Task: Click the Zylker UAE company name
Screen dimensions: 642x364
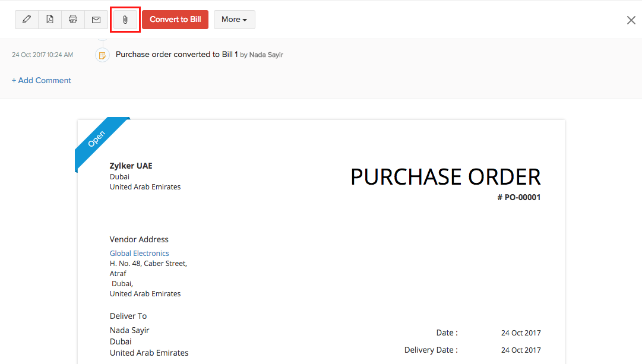Action: pos(131,166)
